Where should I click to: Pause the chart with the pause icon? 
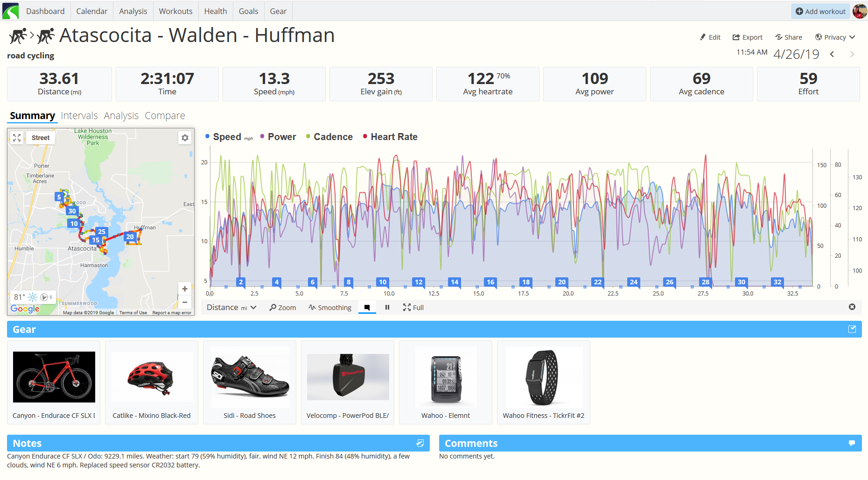(387, 307)
